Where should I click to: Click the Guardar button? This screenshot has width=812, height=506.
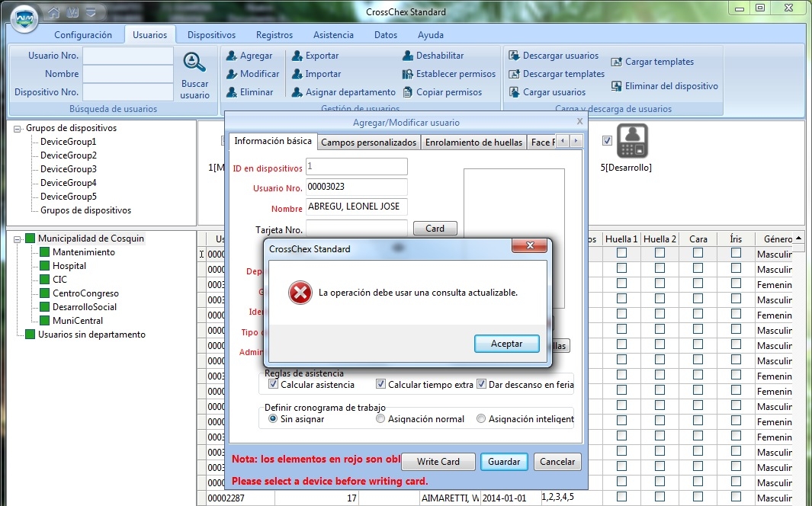point(504,462)
